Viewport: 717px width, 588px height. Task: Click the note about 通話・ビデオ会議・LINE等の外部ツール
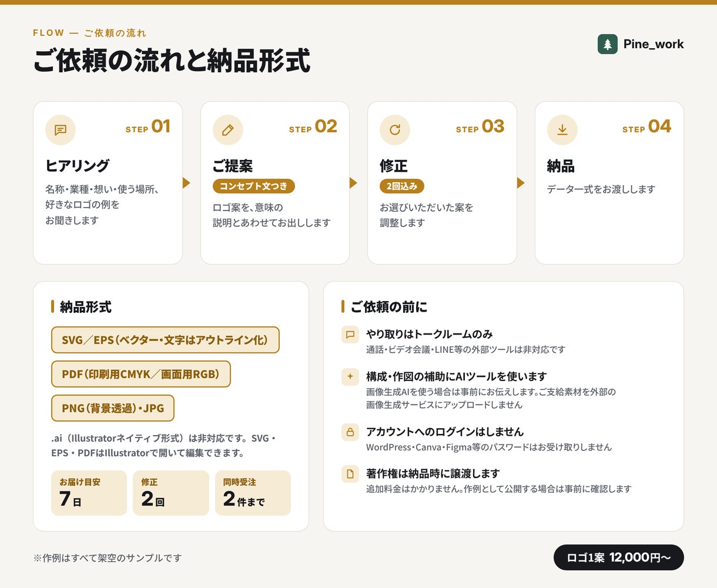pyautogui.click(x=466, y=349)
